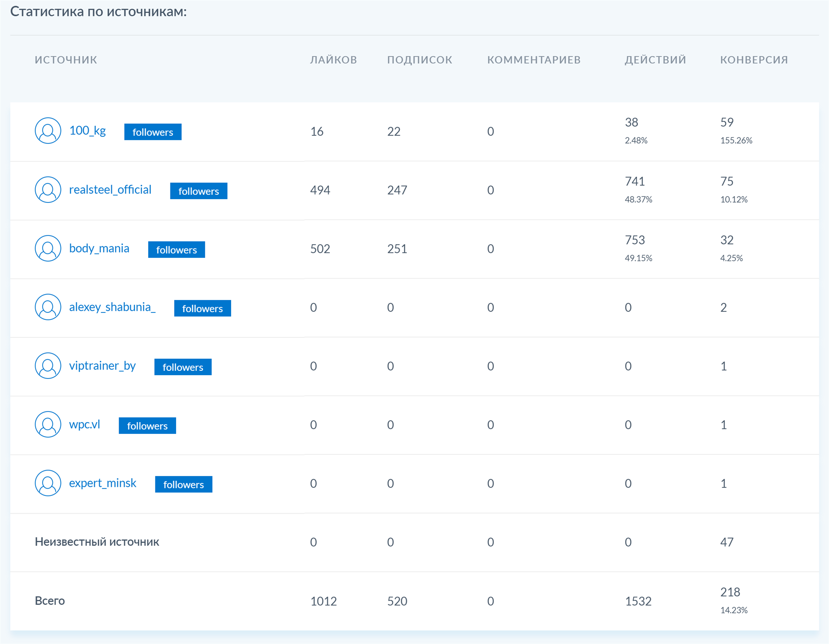Click followers badge beside realsteel_official
The width and height of the screenshot is (829, 644).
tap(198, 191)
